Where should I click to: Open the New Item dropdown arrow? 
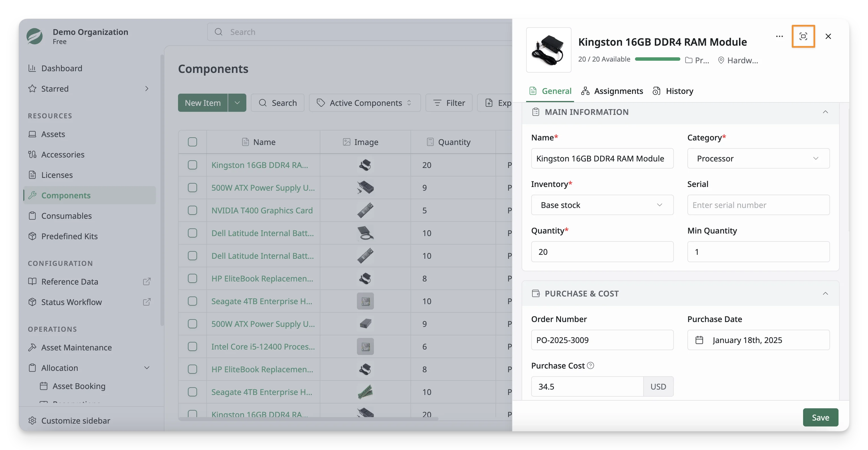pyautogui.click(x=237, y=102)
